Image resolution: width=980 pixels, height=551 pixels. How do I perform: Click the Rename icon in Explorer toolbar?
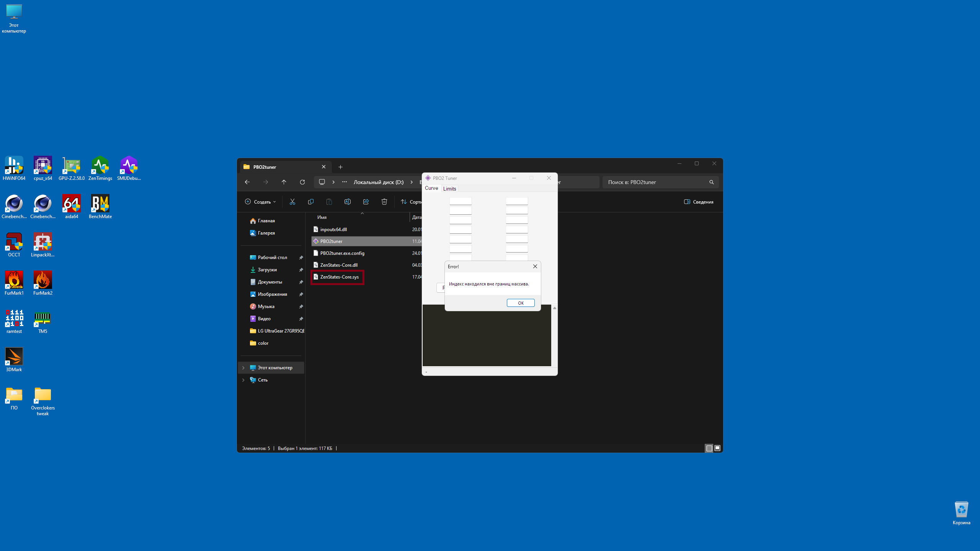tap(348, 202)
